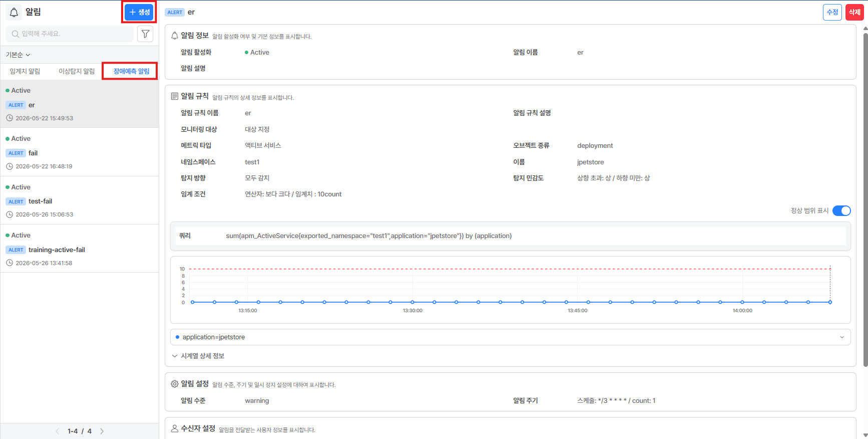The width and height of the screenshot is (868, 439).
Task: Select the 'er' alert list item
Action: pos(80,104)
